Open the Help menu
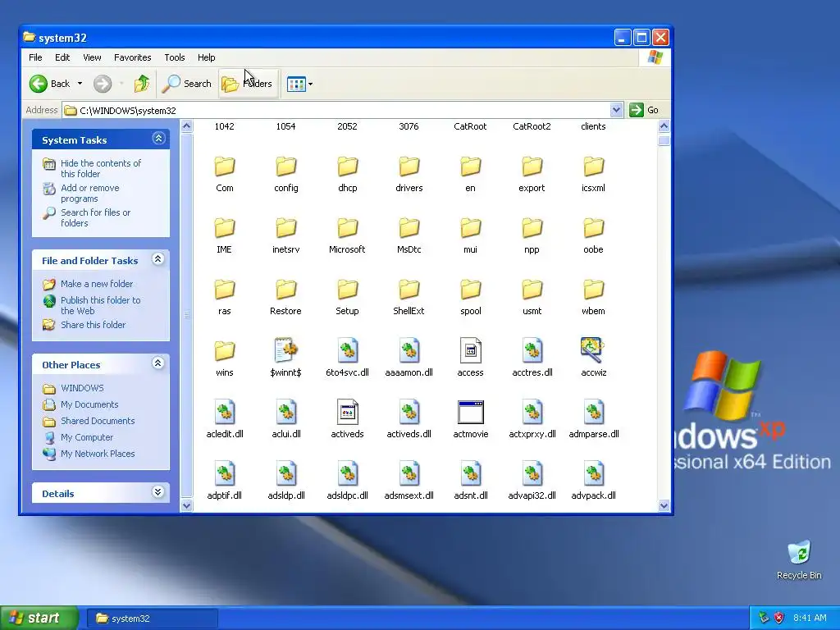Viewport: 840px width, 630px height. [x=206, y=57]
